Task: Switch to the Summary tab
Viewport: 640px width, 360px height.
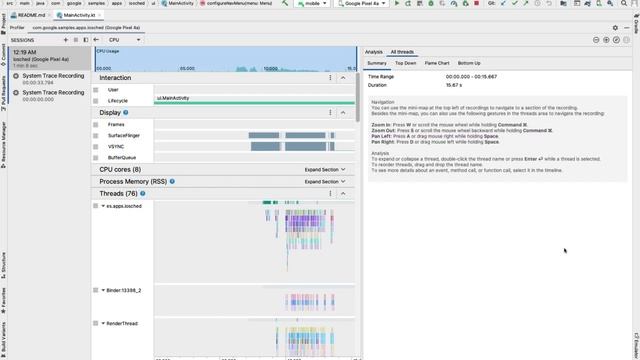Action: 377,63
